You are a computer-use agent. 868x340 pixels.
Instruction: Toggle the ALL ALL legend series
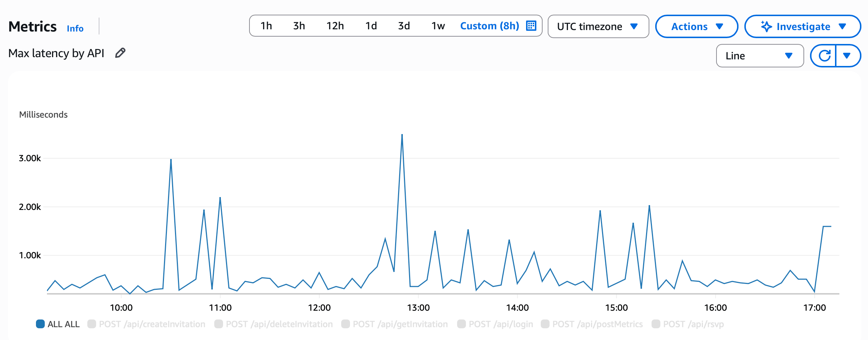click(x=58, y=324)
